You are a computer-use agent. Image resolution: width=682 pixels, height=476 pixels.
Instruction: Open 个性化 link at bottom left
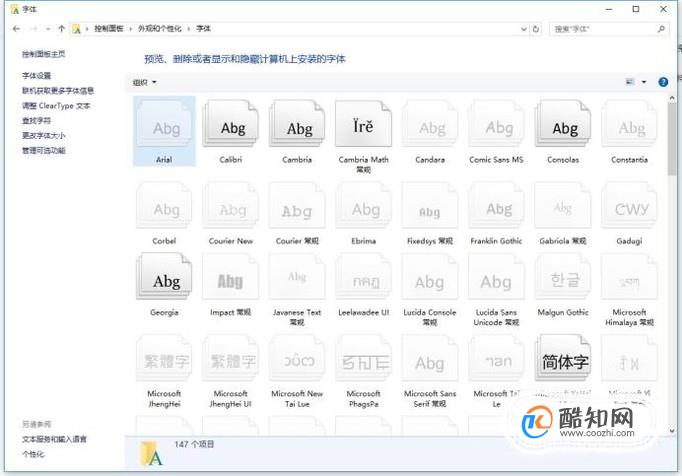click(33, 454)
